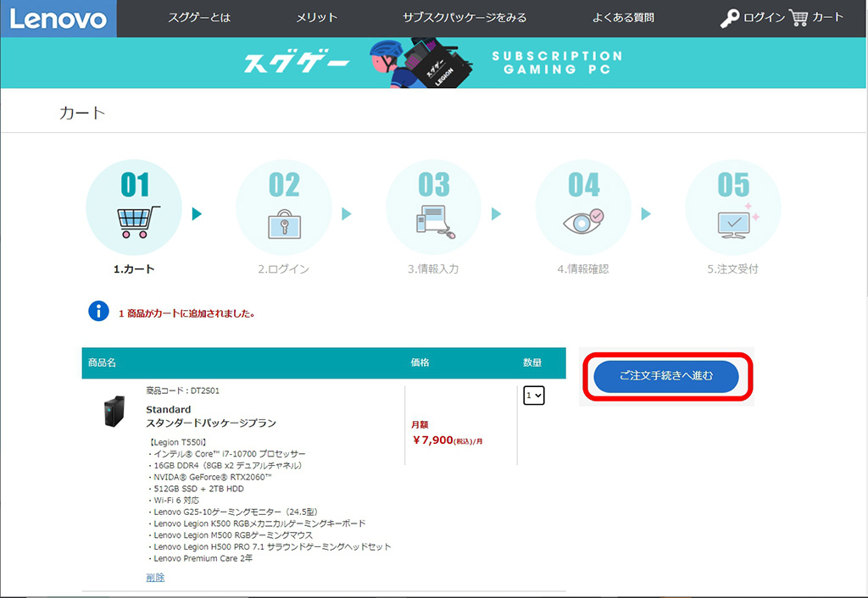Click the 数量 column header

(532, 363)
